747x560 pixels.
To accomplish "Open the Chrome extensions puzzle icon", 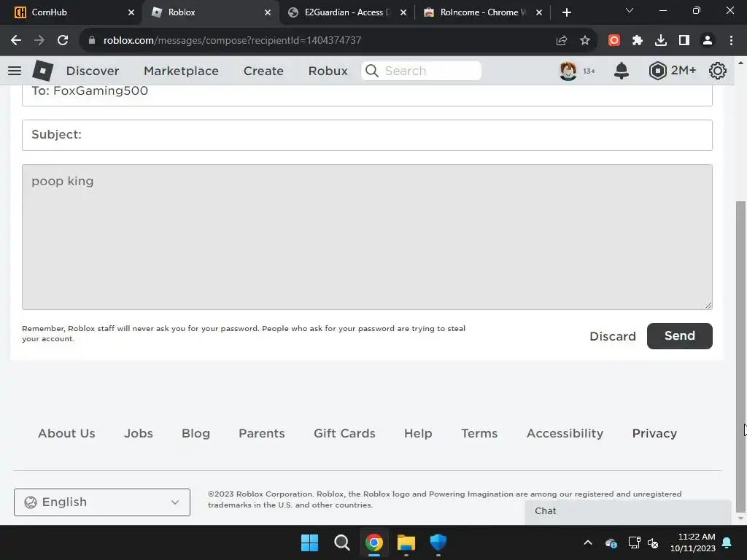I will [x=638, y=41].
